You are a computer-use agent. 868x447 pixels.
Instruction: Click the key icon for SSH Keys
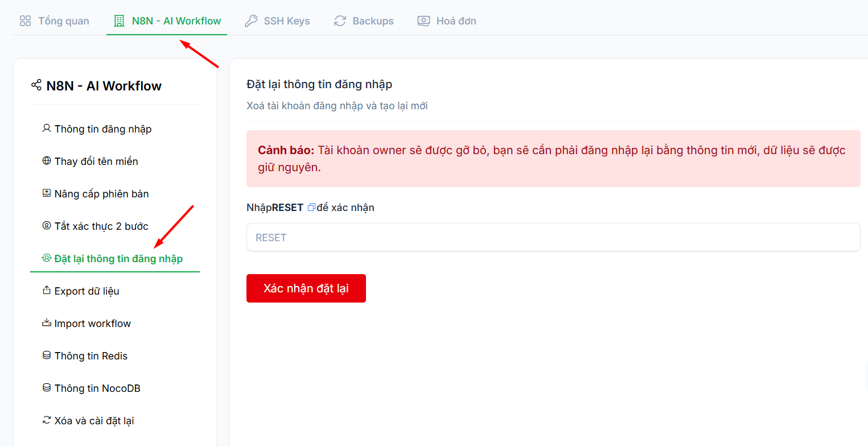click(251, 21)
